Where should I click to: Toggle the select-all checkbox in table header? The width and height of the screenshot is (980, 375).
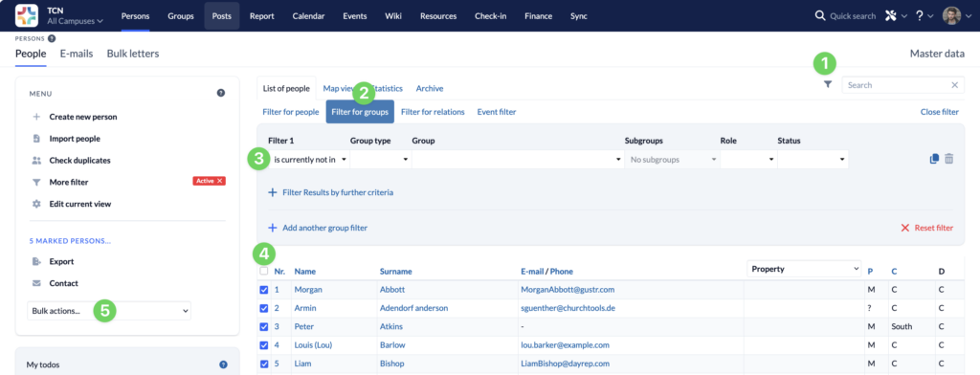[264, 272]
